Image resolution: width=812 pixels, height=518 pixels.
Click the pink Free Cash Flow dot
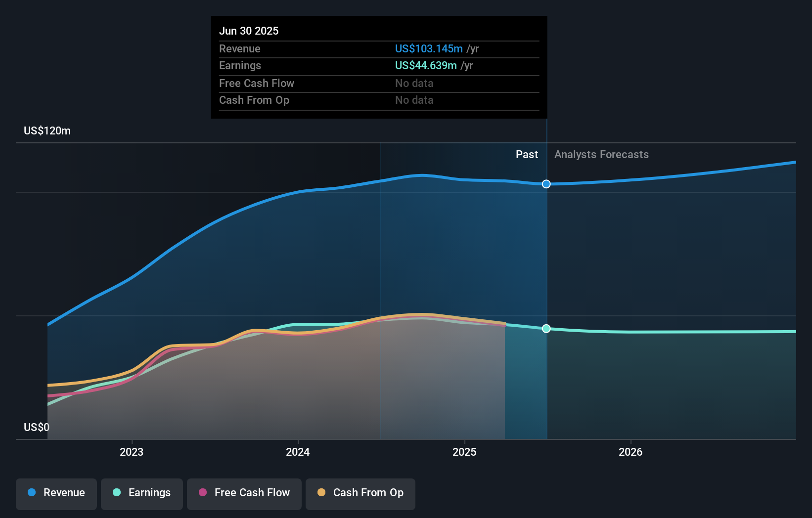[x=203, y=492]
